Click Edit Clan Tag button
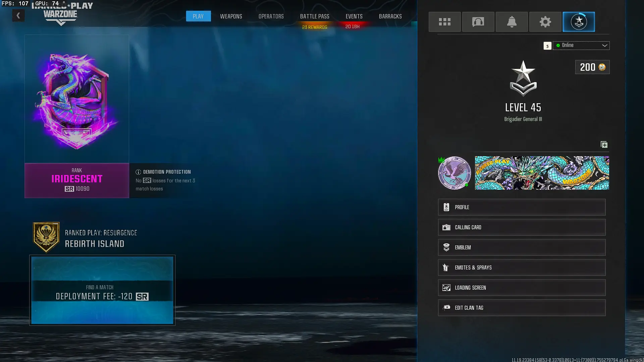 pos(521,308)
